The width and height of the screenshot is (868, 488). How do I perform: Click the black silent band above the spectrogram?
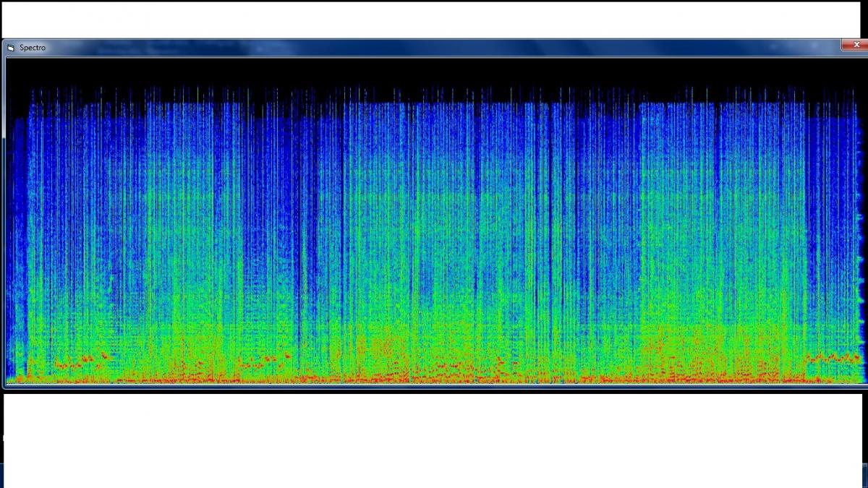pos(434,71)
